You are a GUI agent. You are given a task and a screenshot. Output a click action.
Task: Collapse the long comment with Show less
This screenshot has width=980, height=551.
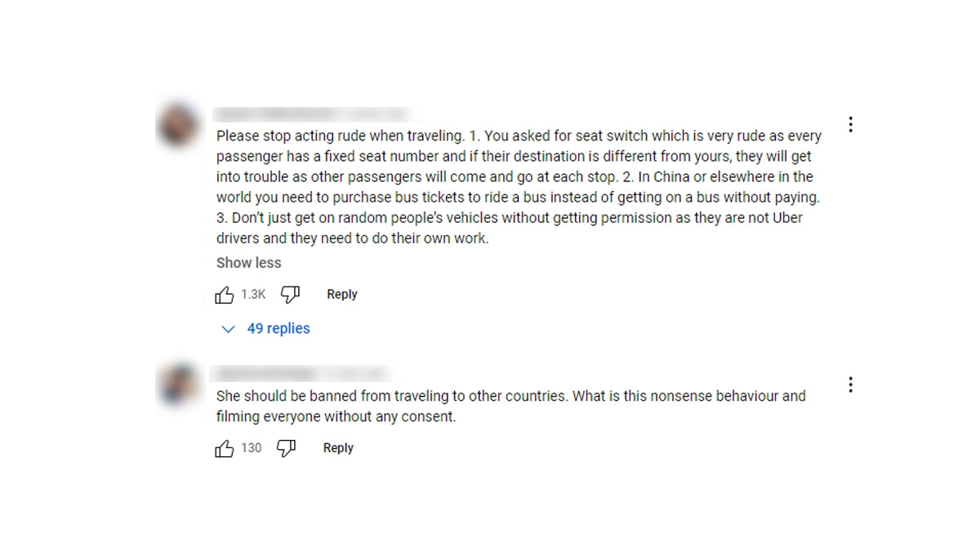(x=248, y=263)
